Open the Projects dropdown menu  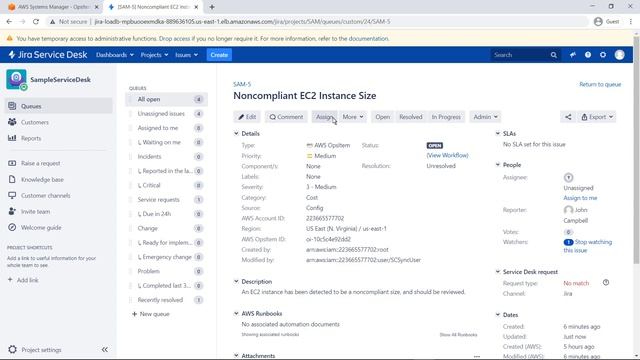point(154,55)
